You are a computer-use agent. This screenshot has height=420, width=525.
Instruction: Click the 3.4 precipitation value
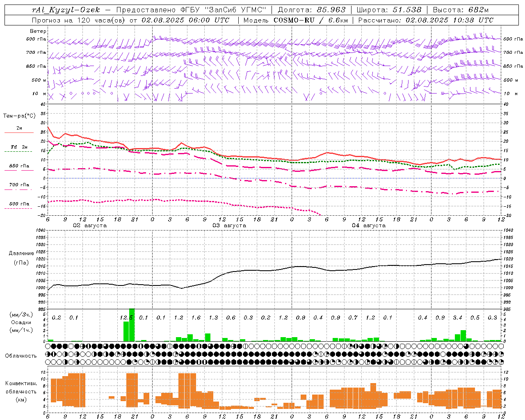(x=457, y=317)
